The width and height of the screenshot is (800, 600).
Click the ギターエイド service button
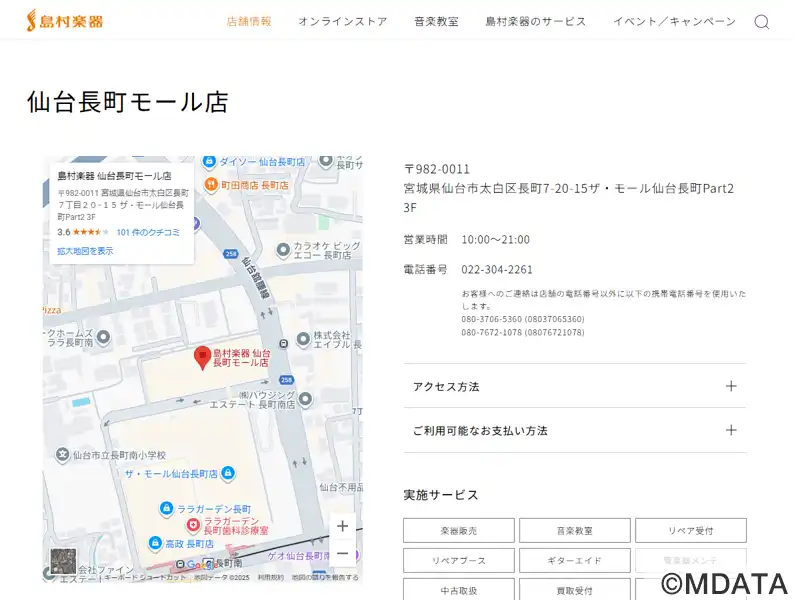pos(575,561)
